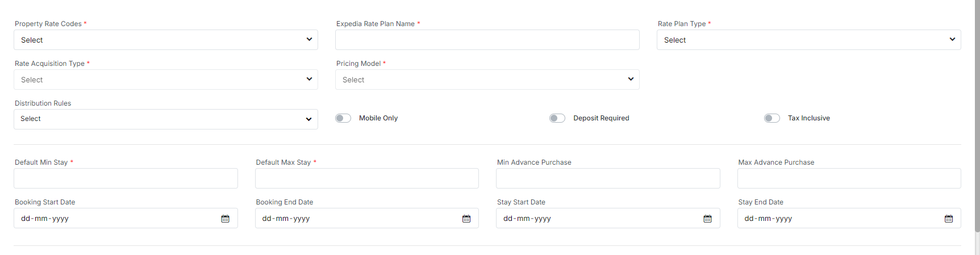Open the Property Rate Codes dropdown

click(x=165, y=40)
